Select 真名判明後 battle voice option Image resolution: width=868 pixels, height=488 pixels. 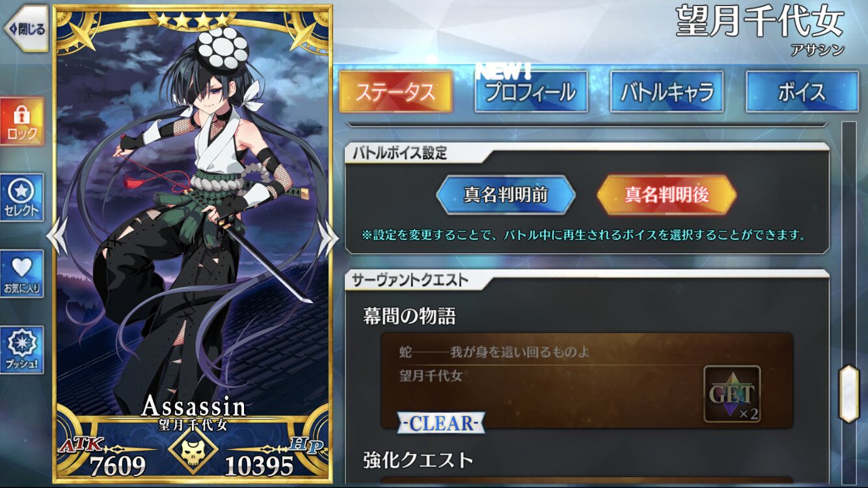point(666,195)
